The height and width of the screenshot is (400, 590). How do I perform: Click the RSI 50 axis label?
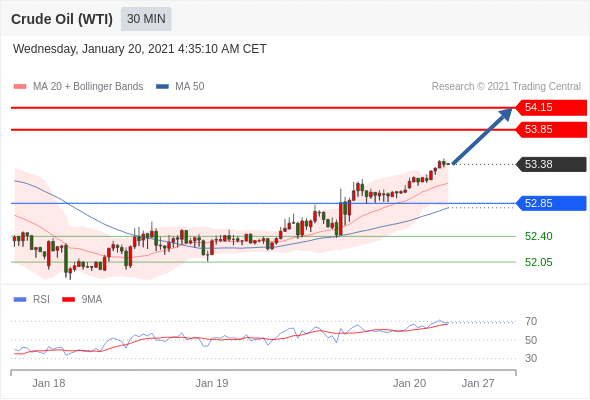point(531,340)
